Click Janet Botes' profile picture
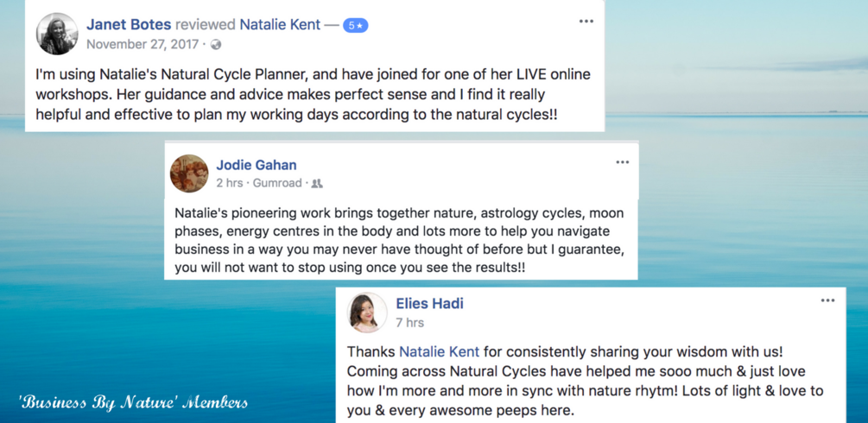This screenshot has height=423, width=868. click(57, 34)
